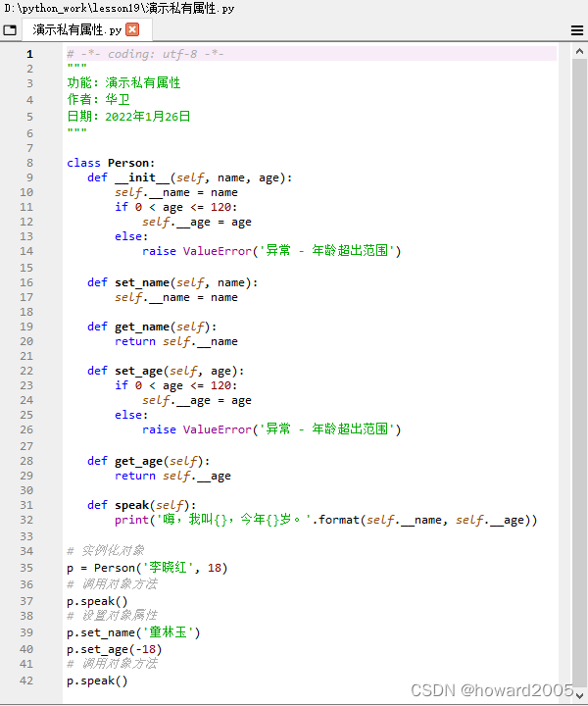Image resolution: width=588 pixels, height=706 pixels.
Task: Click the get_name method definition
Action: click(152, 327)
